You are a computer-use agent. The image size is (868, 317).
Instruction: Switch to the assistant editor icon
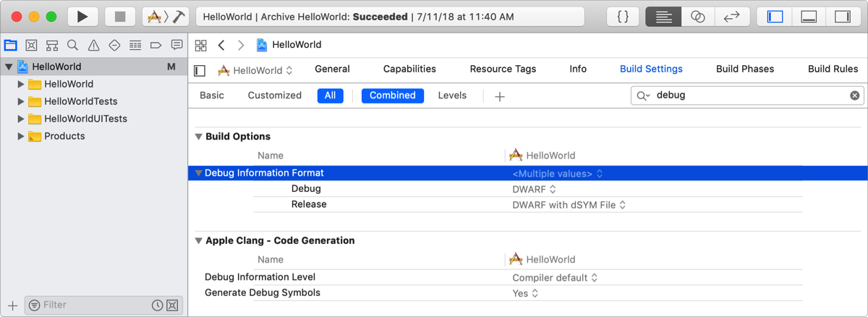[x=697, y=17]
